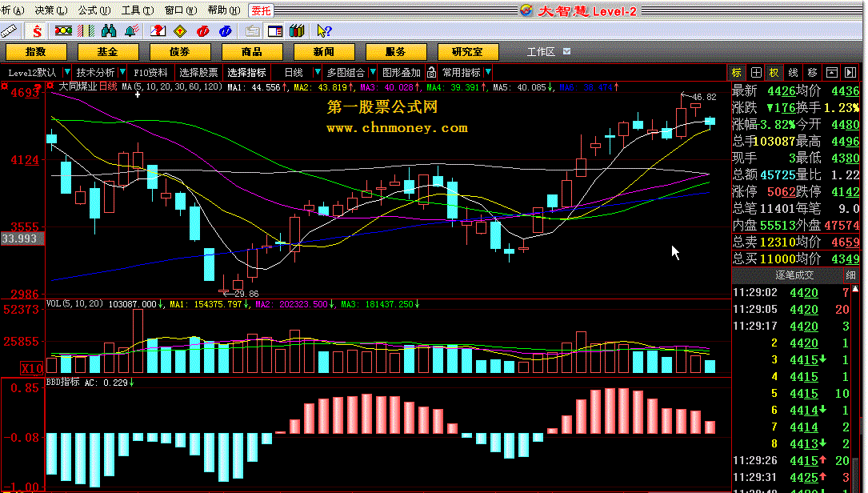Click the 债券 bonds button

(x=180, y=52)
